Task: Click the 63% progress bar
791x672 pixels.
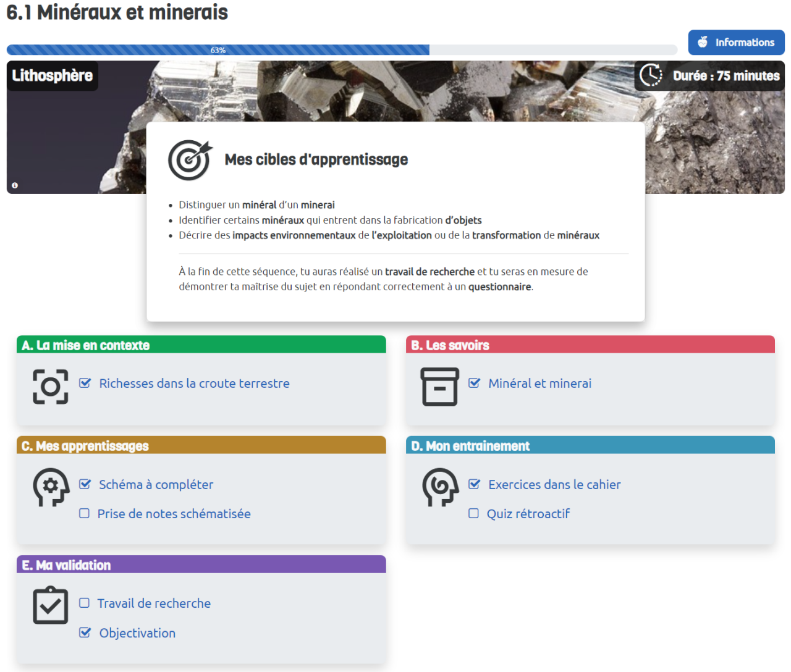Action: coord(218,50)
